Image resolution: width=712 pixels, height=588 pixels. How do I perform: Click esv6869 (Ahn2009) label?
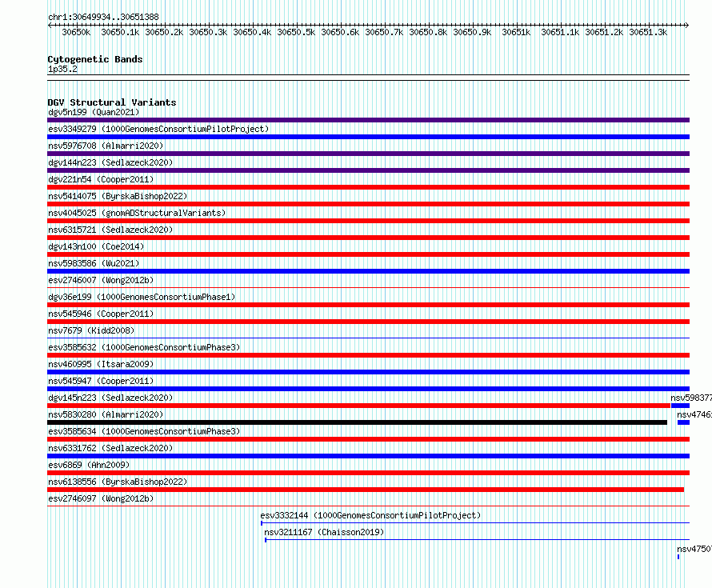[x=89, y=465]
